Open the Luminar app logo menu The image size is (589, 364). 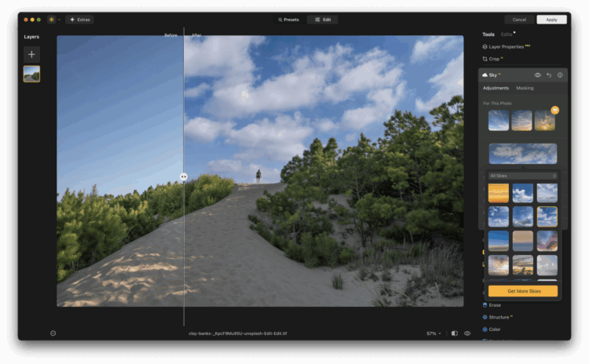pos(52,19)
